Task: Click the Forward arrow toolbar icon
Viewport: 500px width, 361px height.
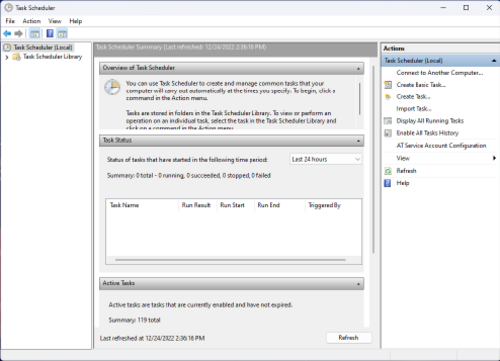Action: click(x=19, y=33)
